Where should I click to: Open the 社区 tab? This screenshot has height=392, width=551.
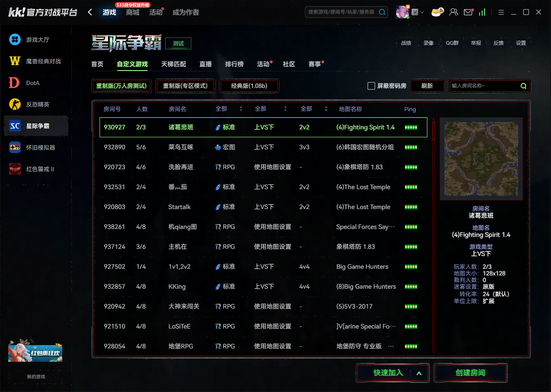point(289,64)
